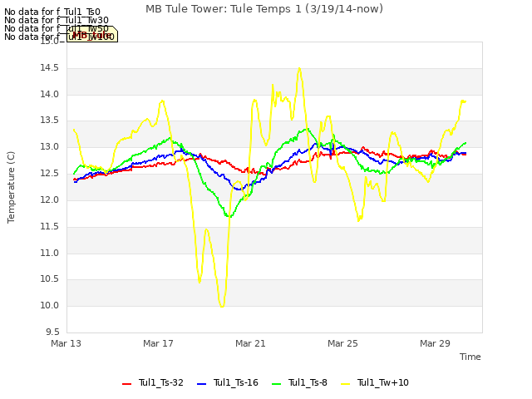This screenshot has width=532, height=399.
Task: Click the 12.5 y-axis tick label
Action: tap(50, 174)
